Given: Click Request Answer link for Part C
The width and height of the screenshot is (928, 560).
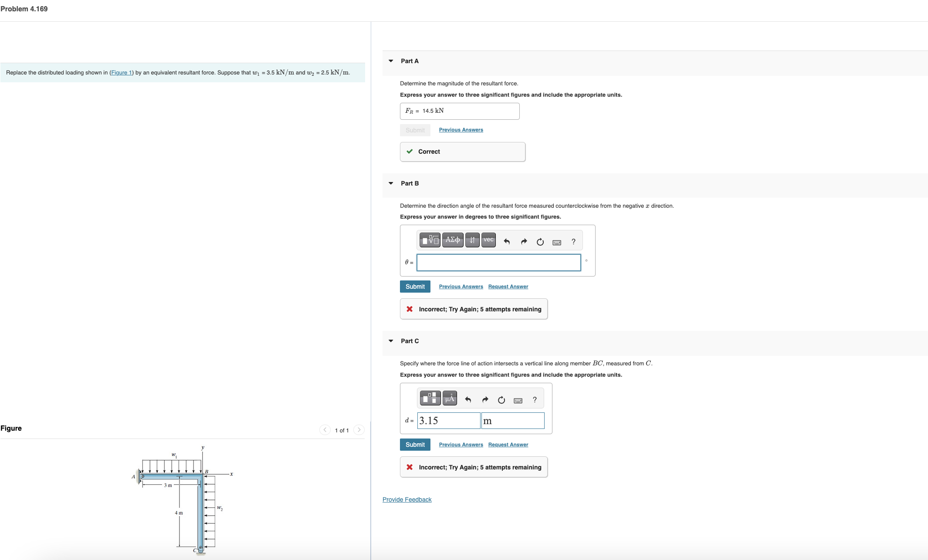Looking at the screenshot, I should tap(508, 445).
